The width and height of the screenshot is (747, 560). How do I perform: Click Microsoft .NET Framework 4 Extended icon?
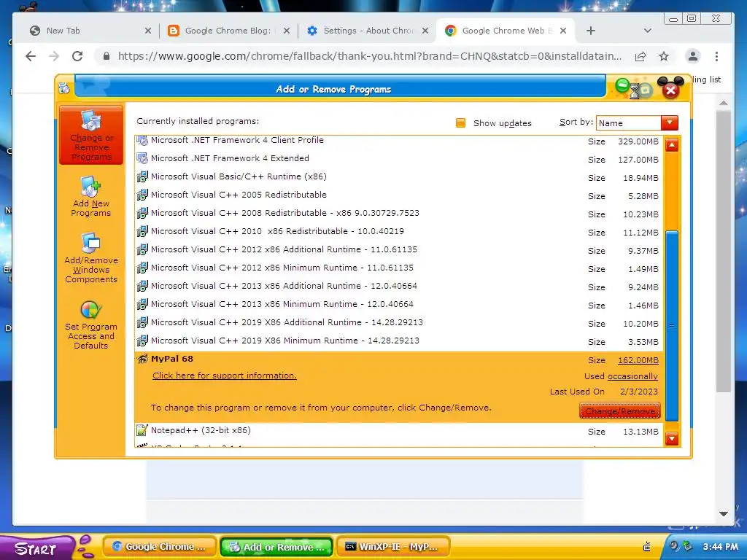coord(142,158)
